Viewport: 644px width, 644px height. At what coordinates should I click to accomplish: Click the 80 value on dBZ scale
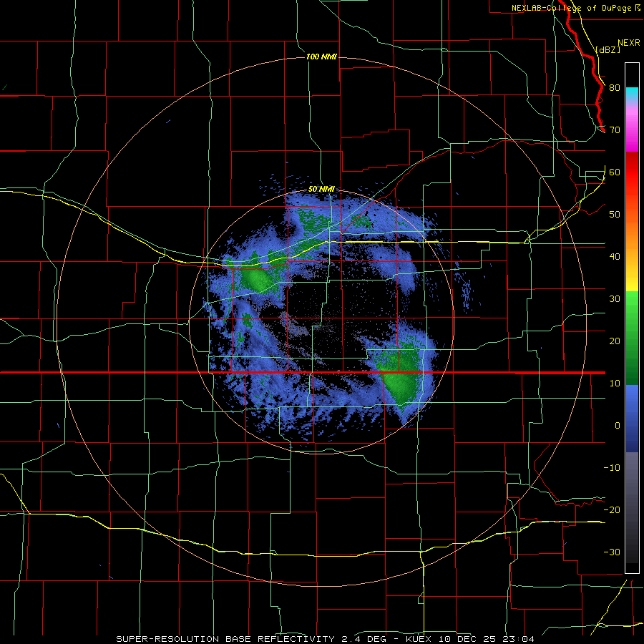pos(615,88)
